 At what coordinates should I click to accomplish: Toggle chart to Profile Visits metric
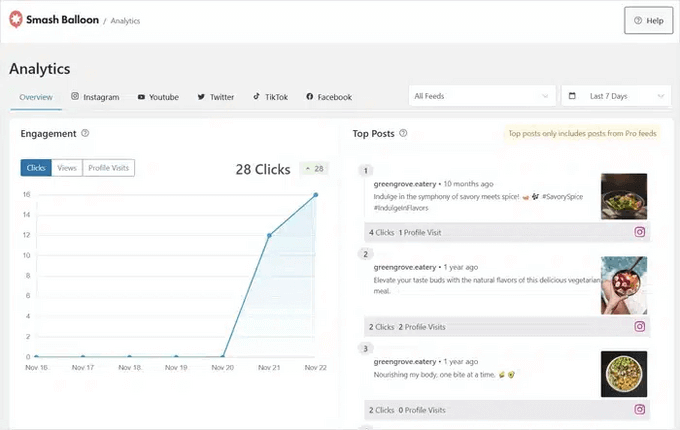(108, 168)
